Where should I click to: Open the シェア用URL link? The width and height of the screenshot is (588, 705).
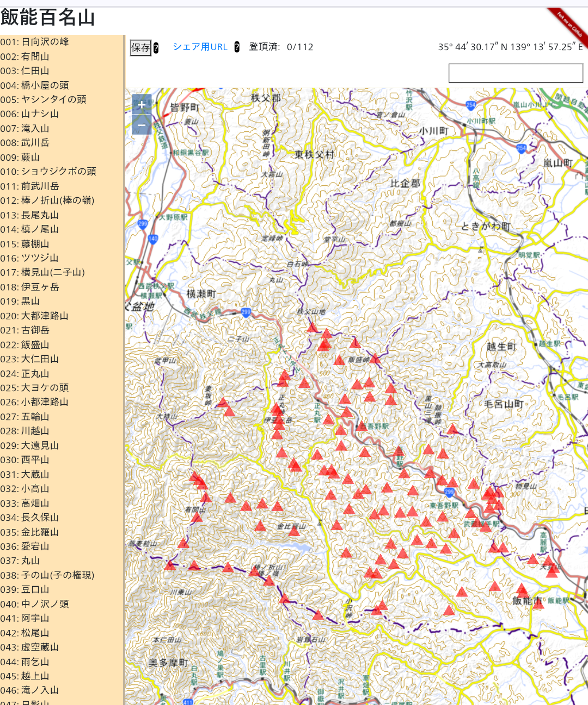point(200,47)
